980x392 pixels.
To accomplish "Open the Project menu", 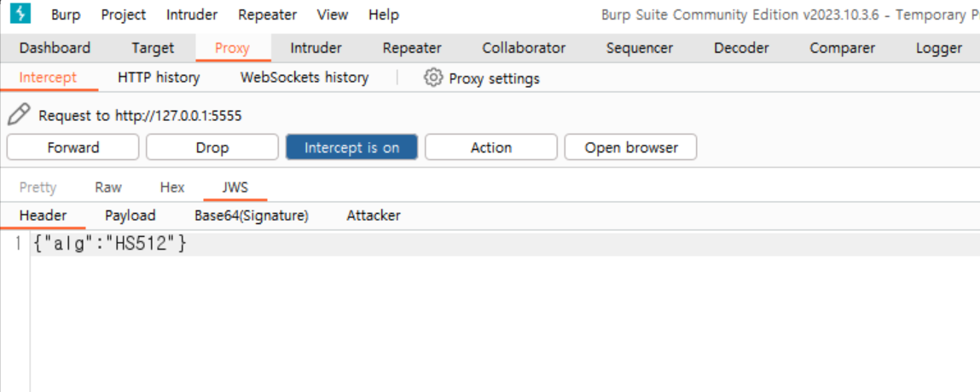I will tap(124, 15).
